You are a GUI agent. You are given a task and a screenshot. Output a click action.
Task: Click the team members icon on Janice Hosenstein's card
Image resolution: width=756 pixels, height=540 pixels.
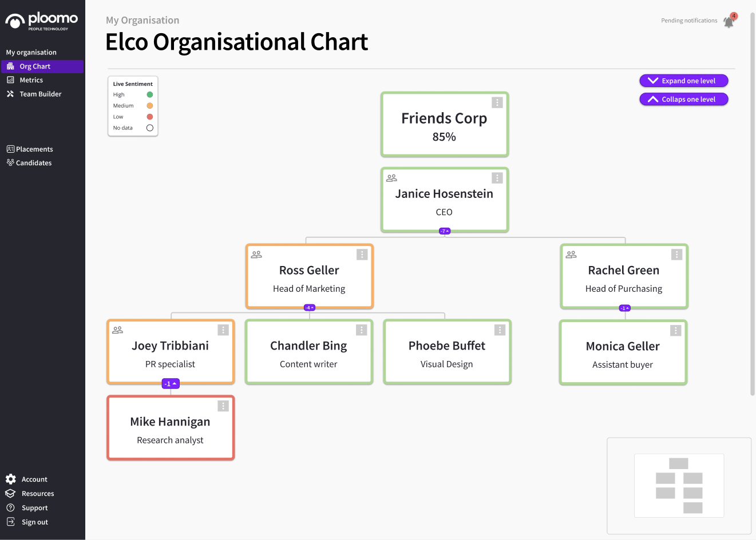(x=391, y=178)
